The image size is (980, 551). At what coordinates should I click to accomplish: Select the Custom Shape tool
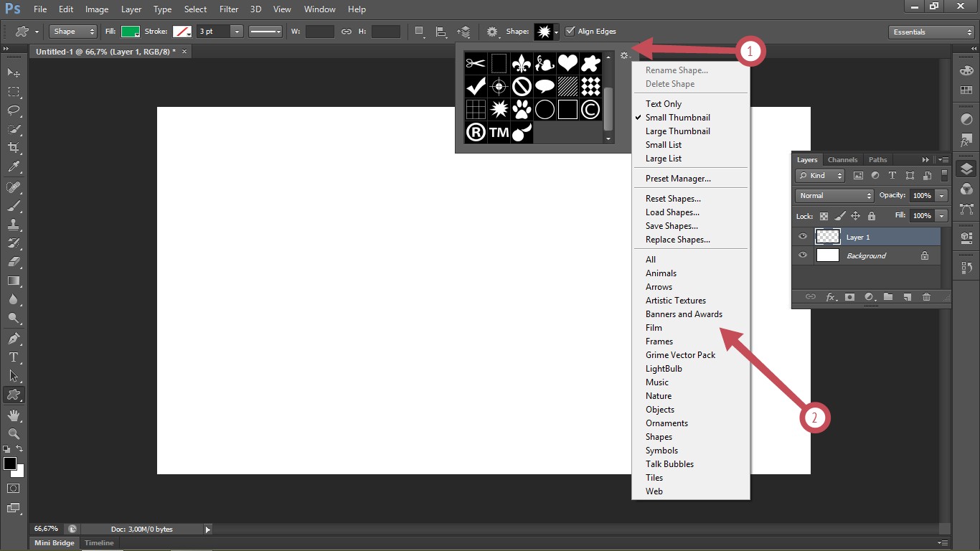tap(14, 395)
